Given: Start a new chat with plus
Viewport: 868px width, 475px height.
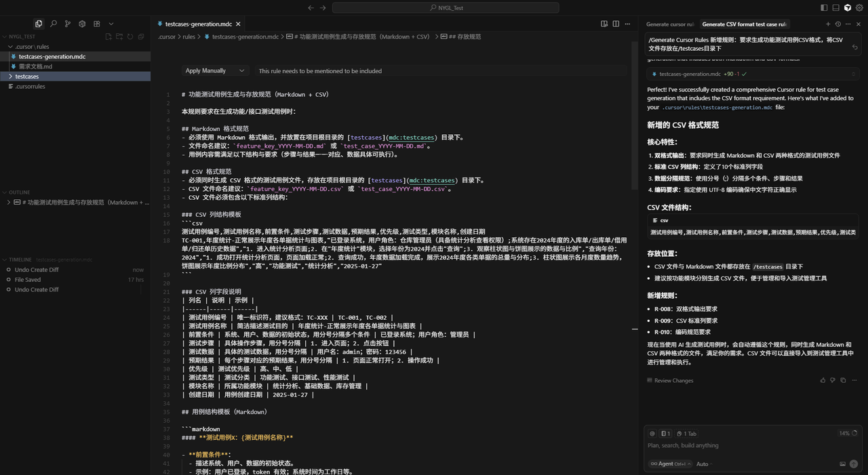Looking at the screenshot, I should (828, 24).
